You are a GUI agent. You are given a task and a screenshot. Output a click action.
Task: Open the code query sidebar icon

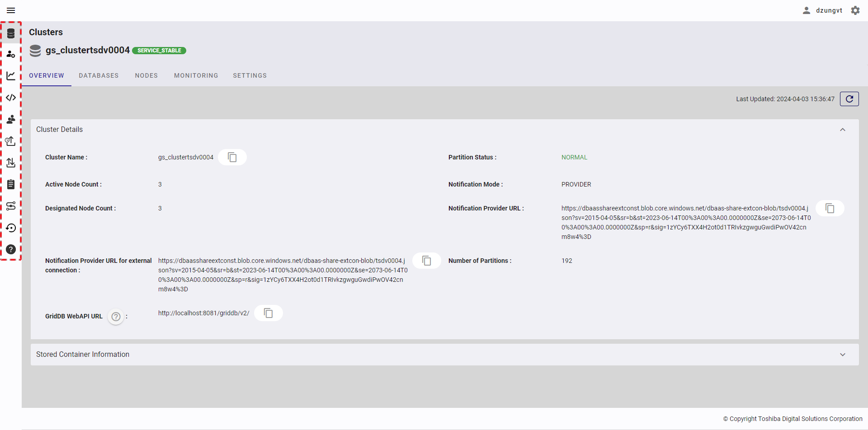point(11,98)
